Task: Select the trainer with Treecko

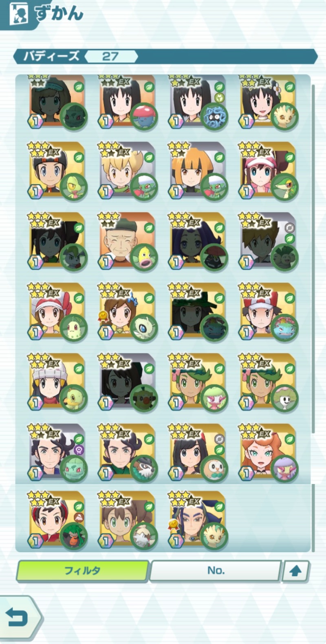Action: (x=57, y=172)
